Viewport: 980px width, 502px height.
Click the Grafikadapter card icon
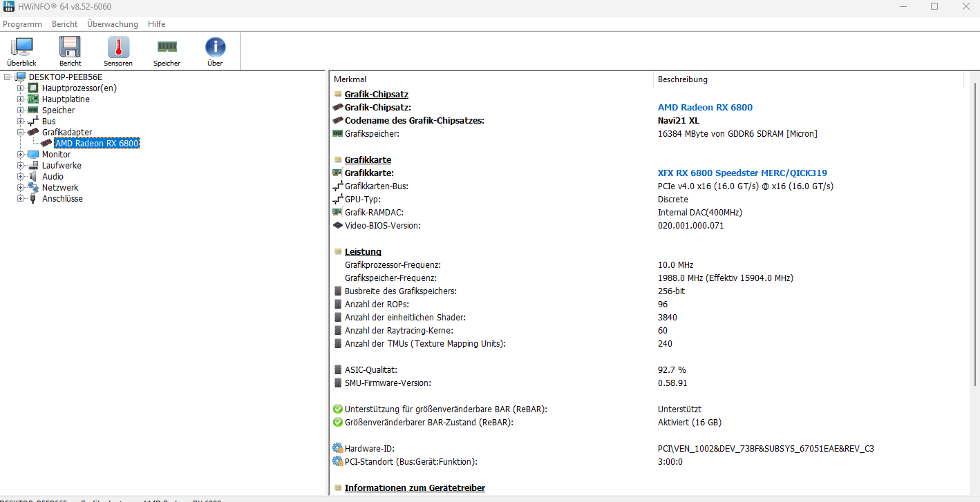point(33,132)
